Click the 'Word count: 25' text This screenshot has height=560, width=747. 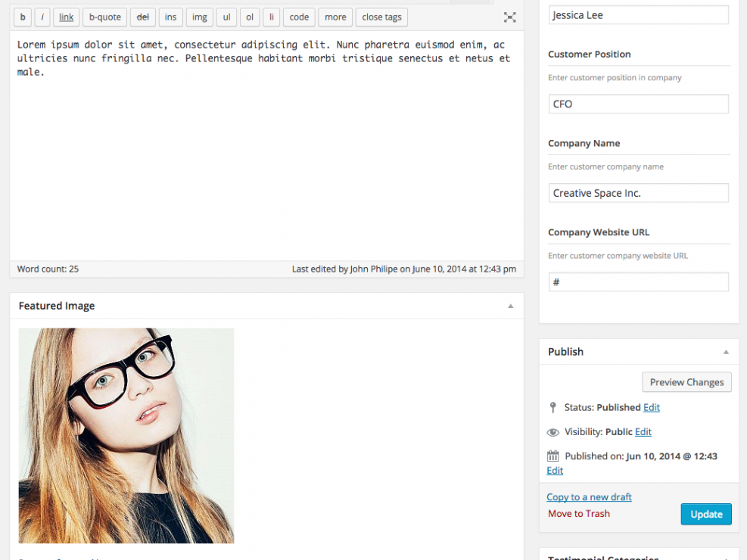[x=48, y=269]
